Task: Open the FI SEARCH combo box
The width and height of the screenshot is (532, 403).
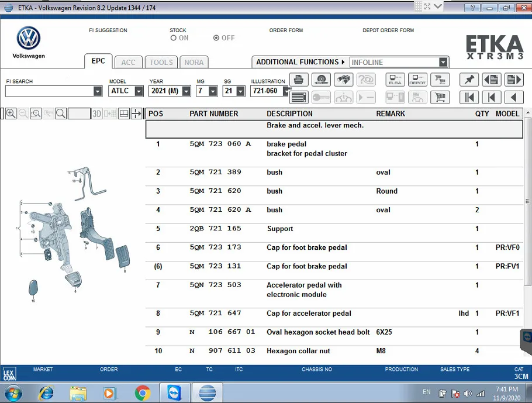Action: click(x=98, y=91)
